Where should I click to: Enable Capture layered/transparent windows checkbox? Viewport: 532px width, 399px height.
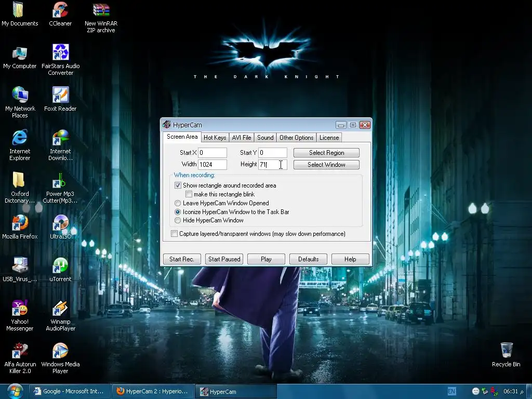[x=175, y=233]
